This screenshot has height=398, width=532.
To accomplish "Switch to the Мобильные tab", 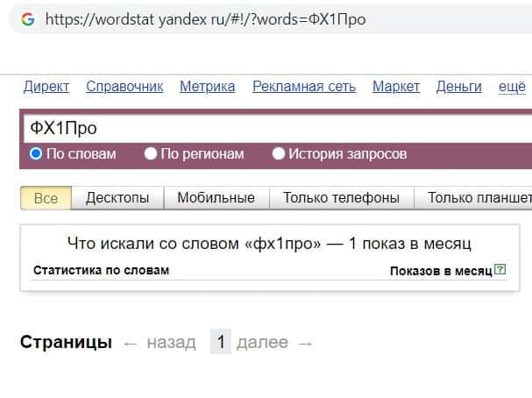I will 216,197.
